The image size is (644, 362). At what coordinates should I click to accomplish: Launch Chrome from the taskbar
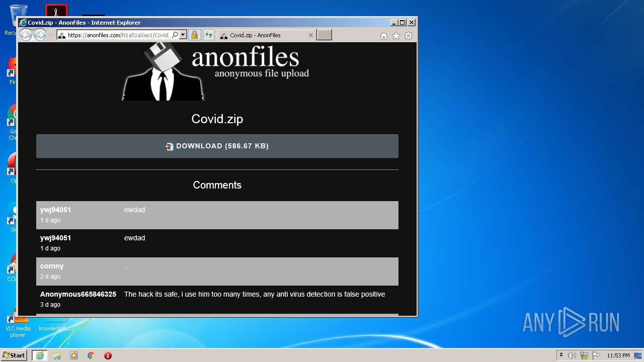point(91,355)
